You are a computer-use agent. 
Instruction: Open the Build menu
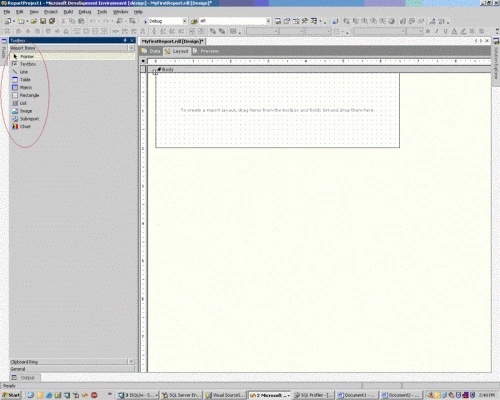click(x=68, y=12)
